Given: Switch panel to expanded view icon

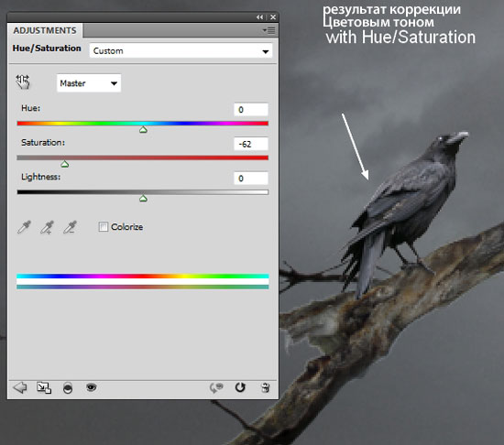Looking at the screenshot, I should (44, 387).
